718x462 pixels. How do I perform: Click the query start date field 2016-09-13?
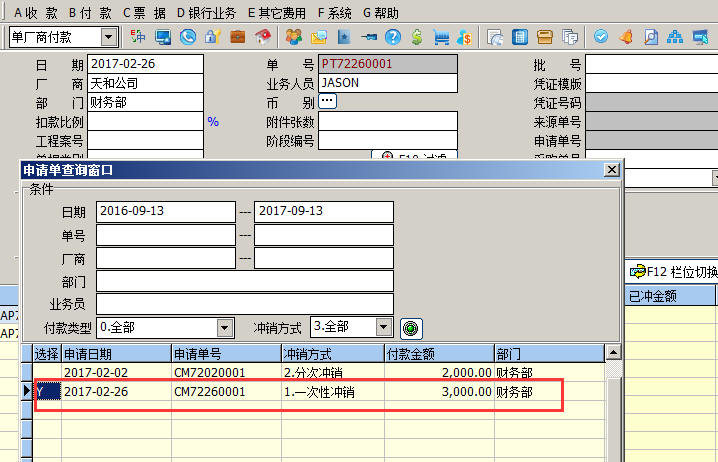click(x=166, y=212)
